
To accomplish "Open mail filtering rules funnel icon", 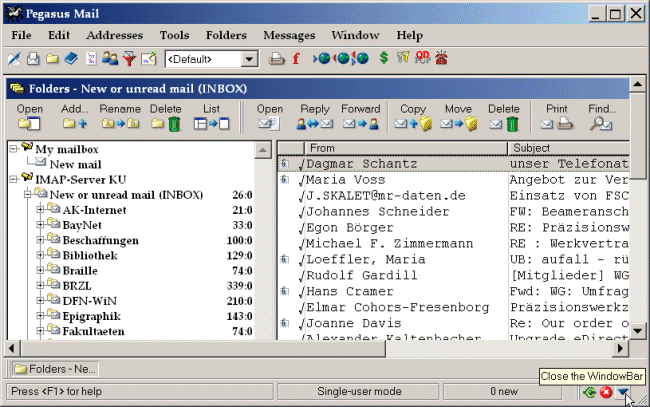I will tap(129, 59).
